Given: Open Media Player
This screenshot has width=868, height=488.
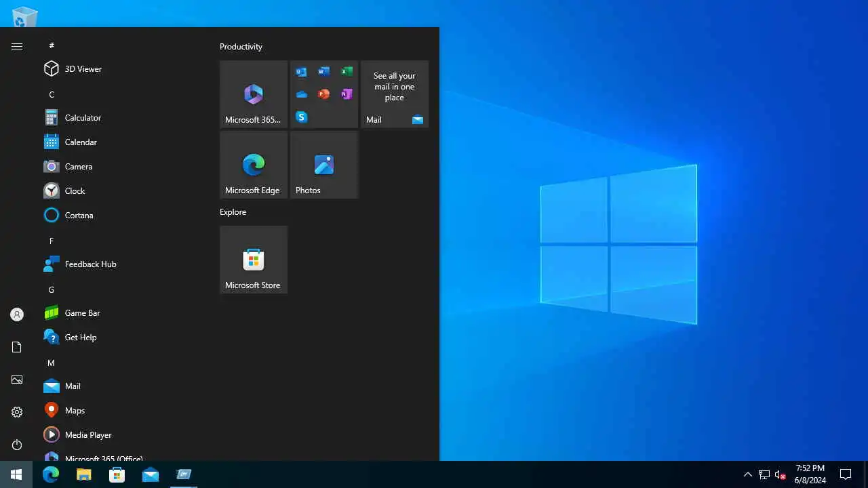Looking at the screenshot, I should (123, 434).
